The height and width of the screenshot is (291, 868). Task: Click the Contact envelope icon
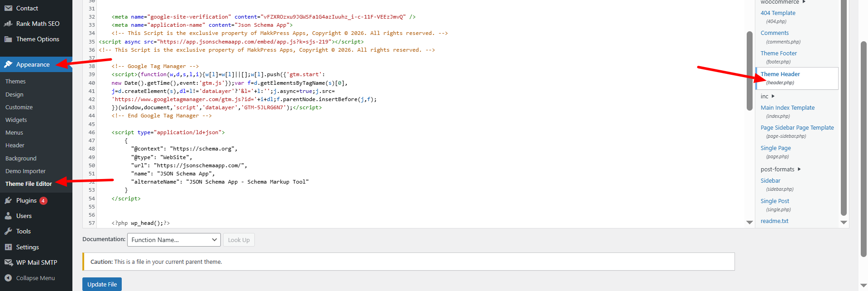(x=8, y=8)
